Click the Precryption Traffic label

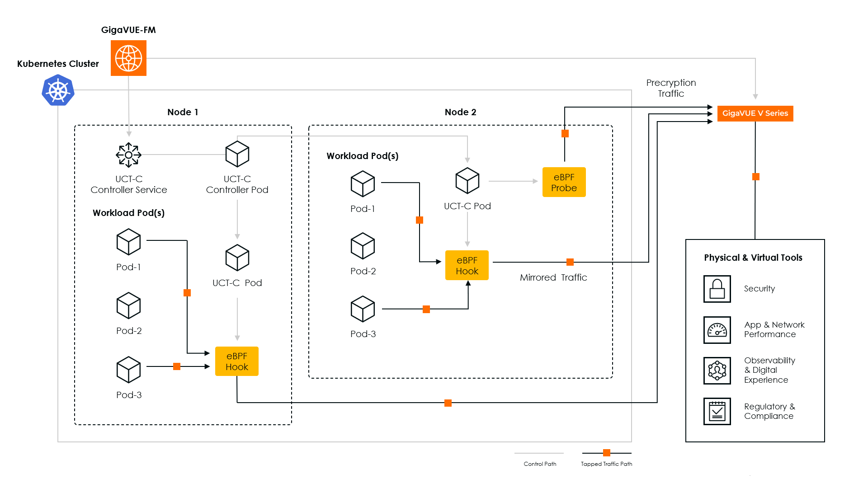pos(671,88)
